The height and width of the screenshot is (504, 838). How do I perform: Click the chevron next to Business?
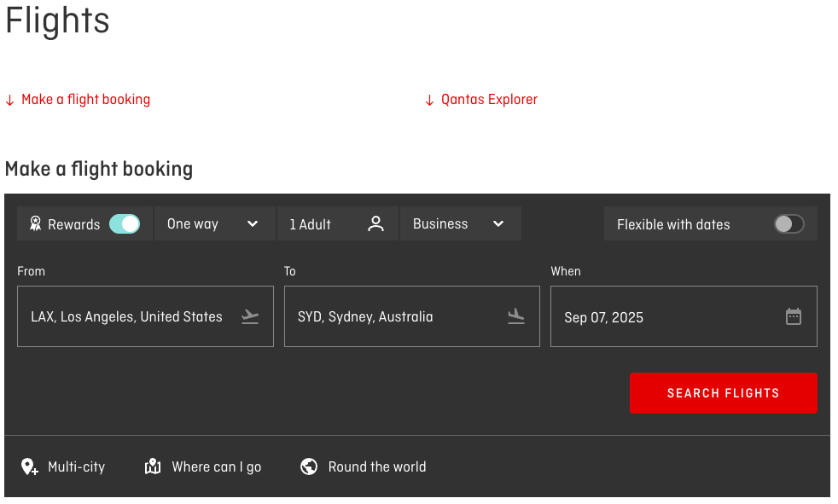coord(498,223)
